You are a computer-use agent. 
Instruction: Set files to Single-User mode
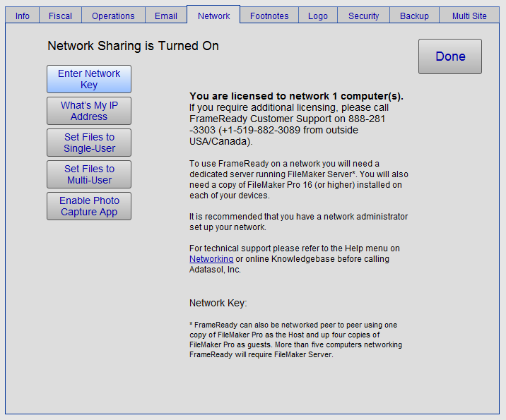(89, 143)
